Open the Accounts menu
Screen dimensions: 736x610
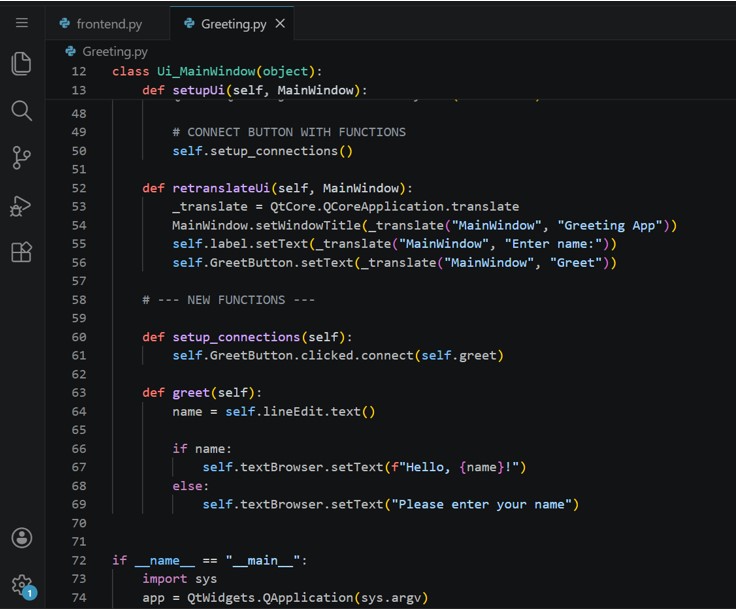coord(22,538)
